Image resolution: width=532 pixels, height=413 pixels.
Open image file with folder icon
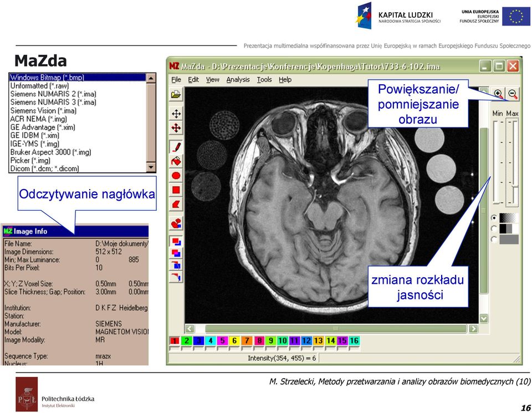176,94
